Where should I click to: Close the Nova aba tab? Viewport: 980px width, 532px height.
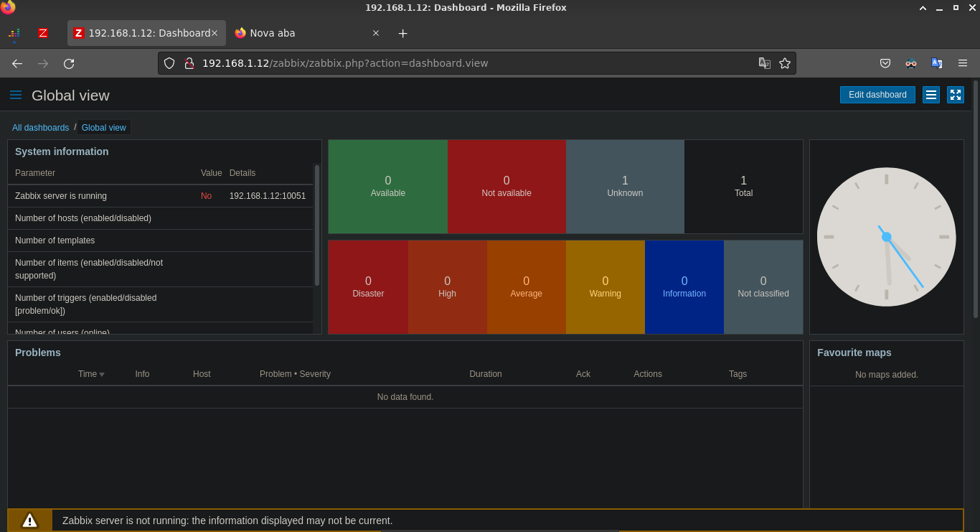(x=376, y=33)
